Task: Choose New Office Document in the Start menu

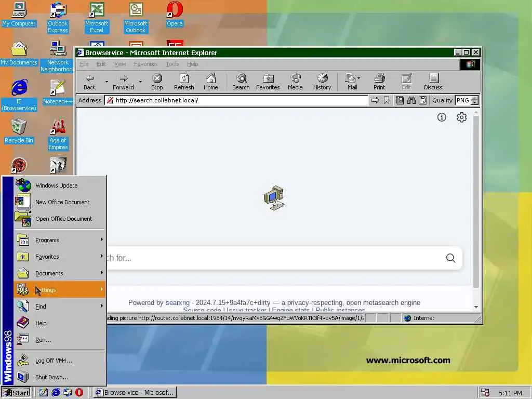Action: click(60, 202)
